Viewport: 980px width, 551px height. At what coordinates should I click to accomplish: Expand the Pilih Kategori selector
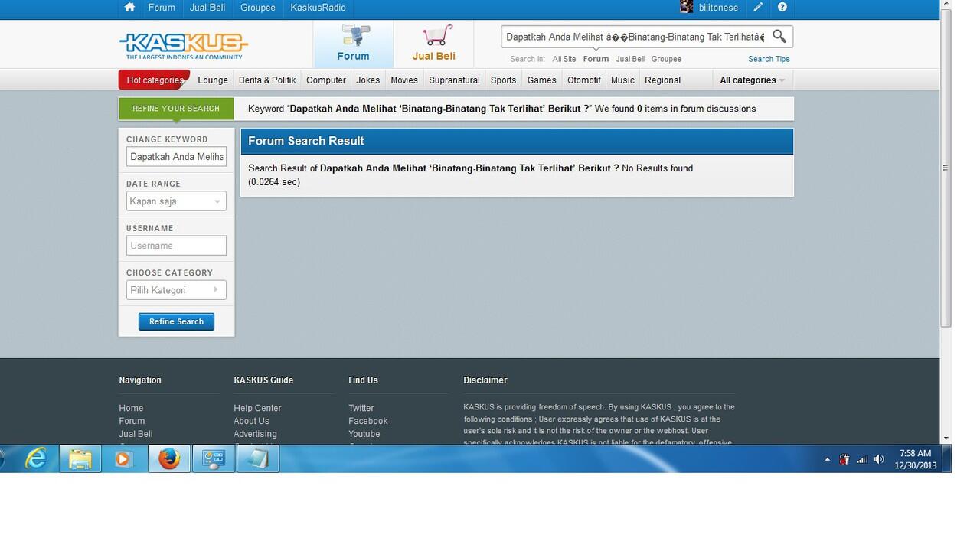[x=176, y=290]
